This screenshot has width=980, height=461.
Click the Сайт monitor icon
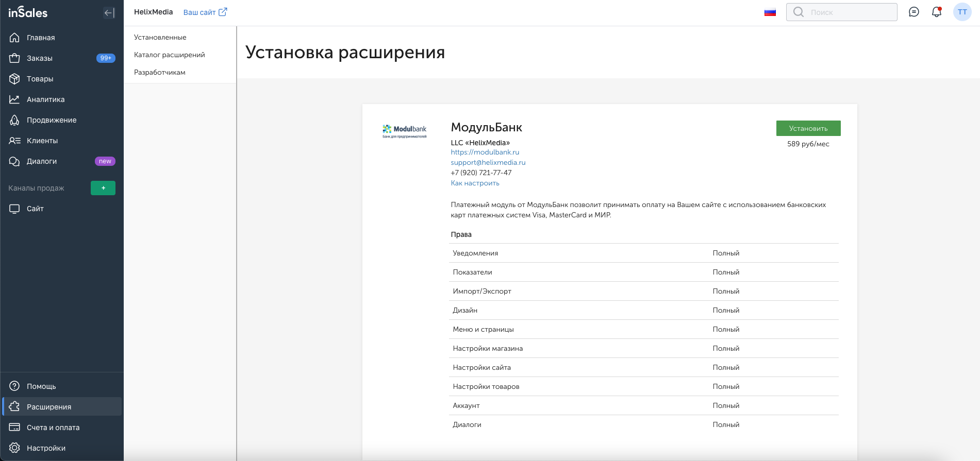click(14, 209)
